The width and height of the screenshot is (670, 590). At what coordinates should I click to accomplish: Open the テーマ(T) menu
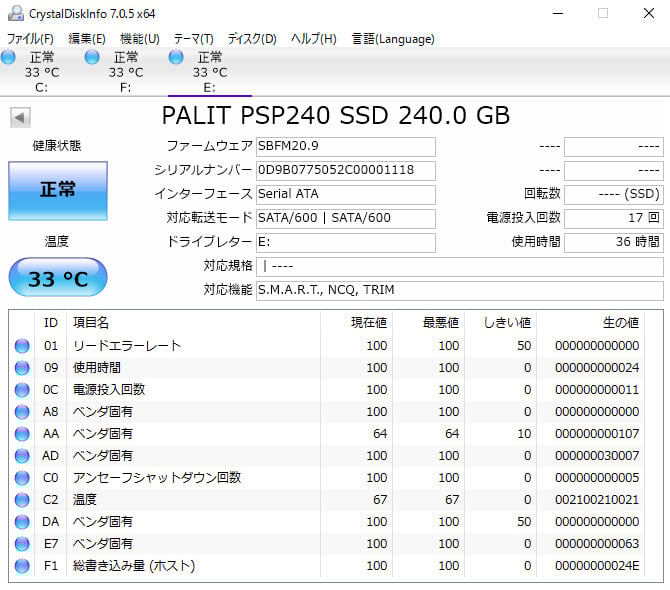click(x=194, y=39)
